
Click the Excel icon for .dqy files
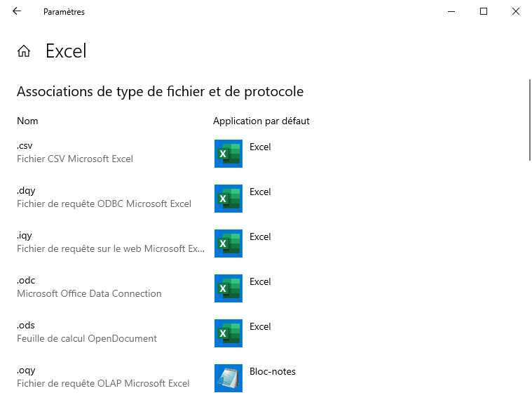(x=228, y=199)
